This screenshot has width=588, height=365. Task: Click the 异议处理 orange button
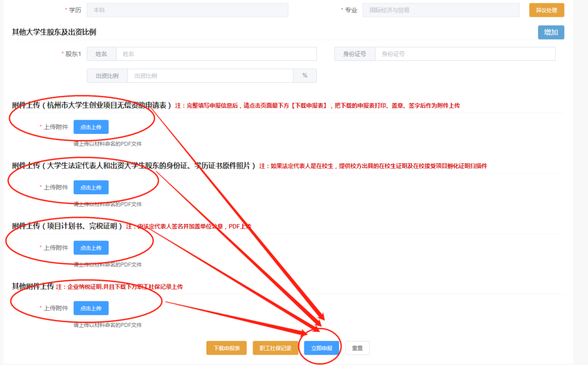tap(547, 10)
